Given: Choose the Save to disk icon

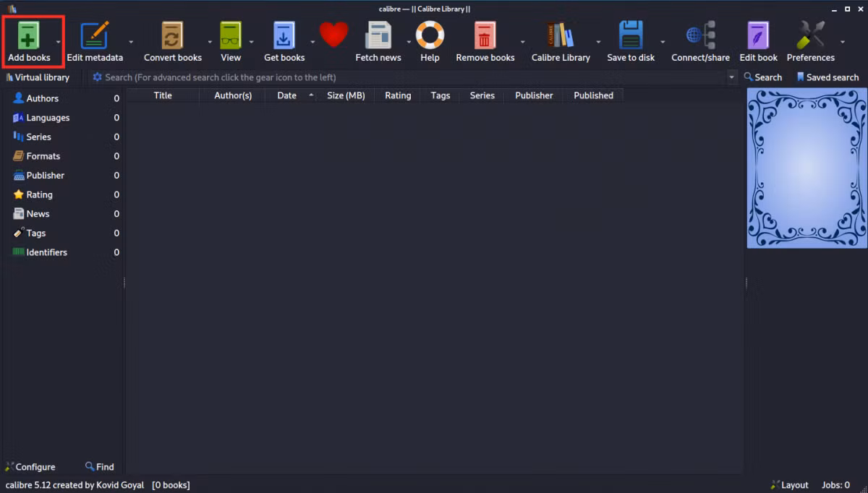Looking at the screenshot, I should (x=631, y=35).
